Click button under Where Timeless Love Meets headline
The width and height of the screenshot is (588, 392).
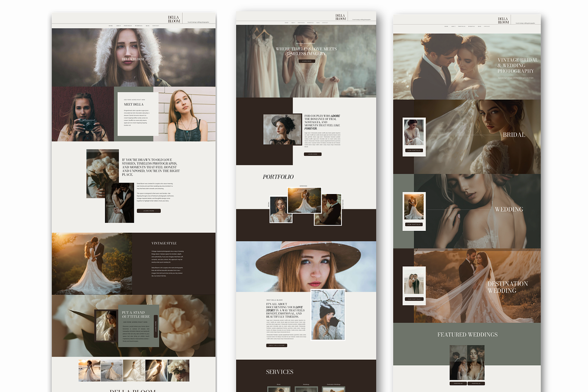click(306, 61)
